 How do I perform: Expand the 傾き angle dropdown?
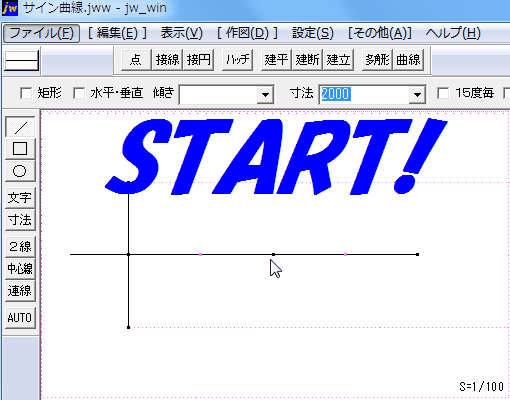(x=266, y=95)
